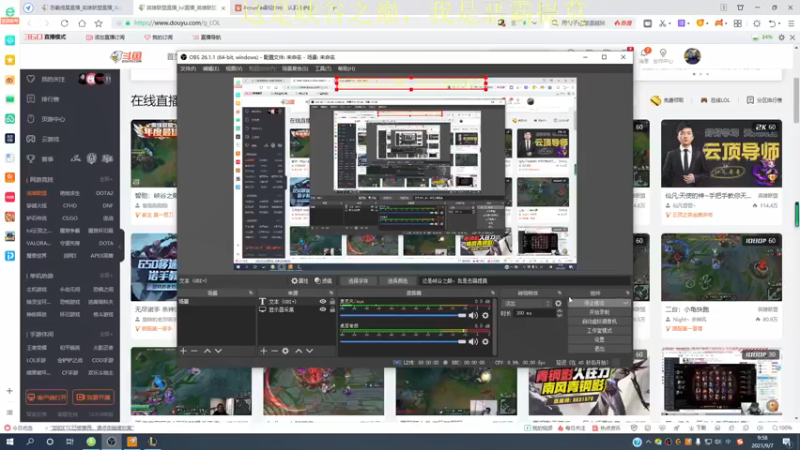Open the Edit menu in OBS
Image resolution: width=800 pixels, height=450 pixels.
[x=211, y=68]
